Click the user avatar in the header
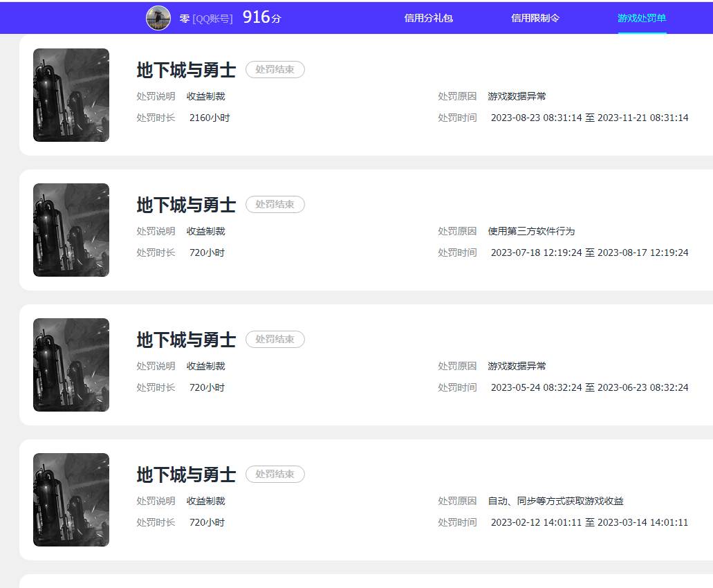The width and height of the screenshot is (713, 588). pos(158,18)
